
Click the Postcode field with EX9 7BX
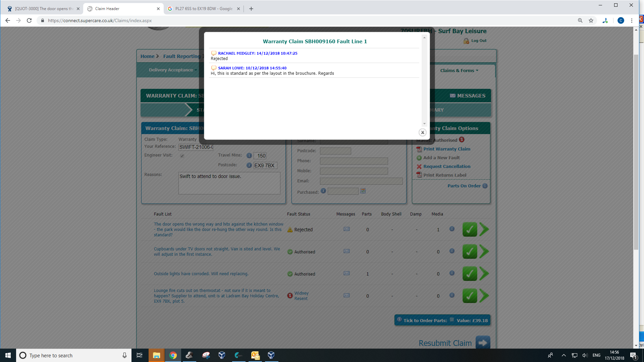tap(265, 166)
